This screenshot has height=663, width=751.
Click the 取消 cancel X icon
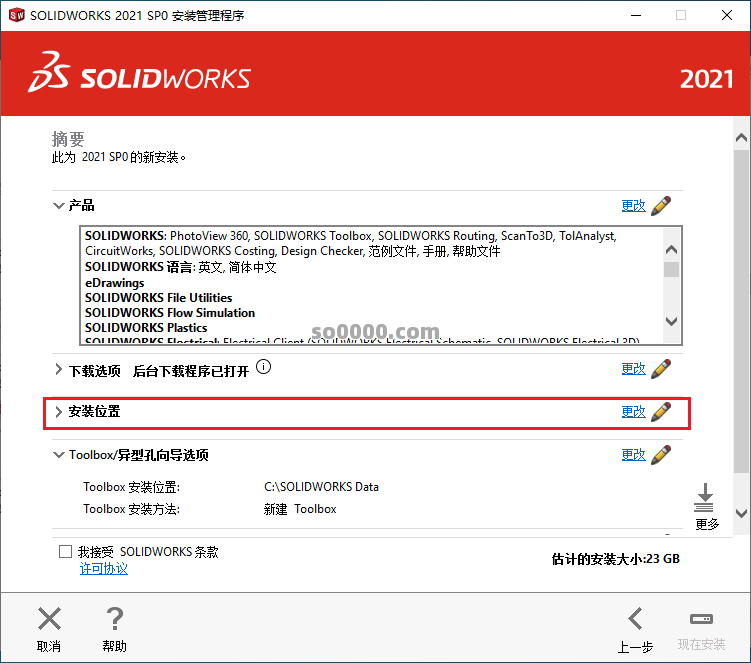(49, 618)
